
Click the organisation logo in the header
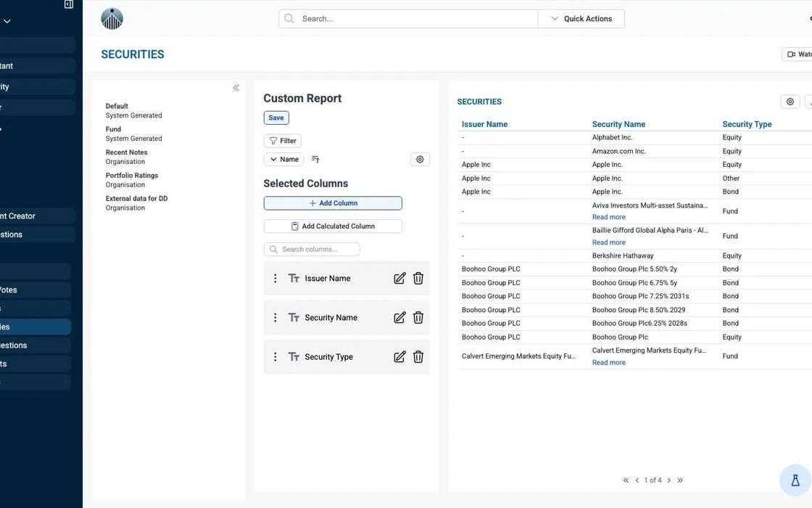pyautogui.click(x=112, y=19)
